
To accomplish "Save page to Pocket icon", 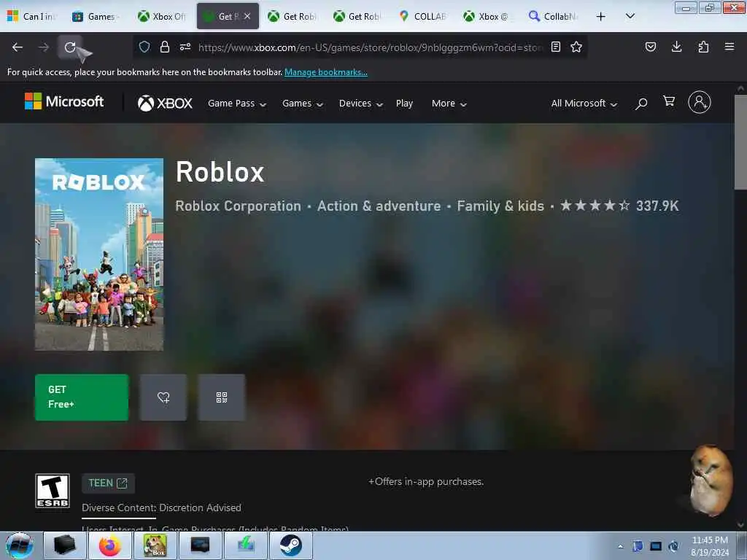I will [651, 47].
